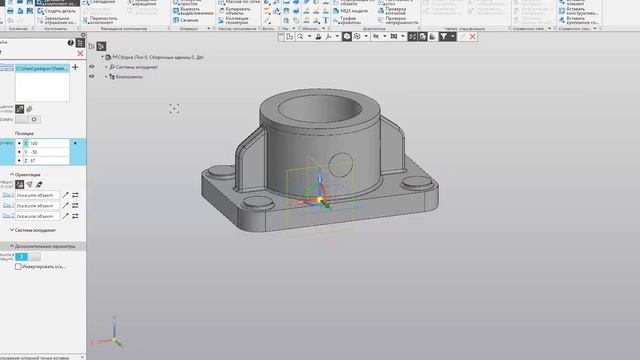Select third orientation mode icon
Image resolution: width=640 pixels, height=360 pixels.
tap(39, 185)
